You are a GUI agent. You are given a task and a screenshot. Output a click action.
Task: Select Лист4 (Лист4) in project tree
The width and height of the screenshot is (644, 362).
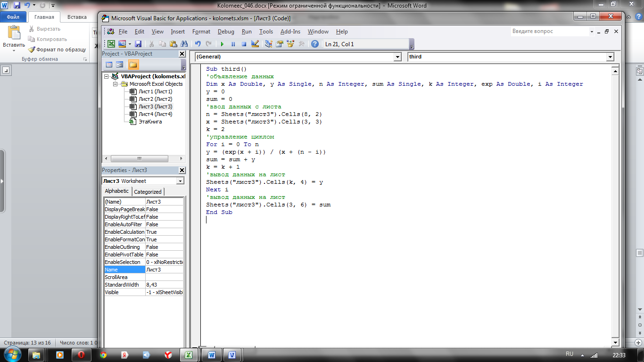coord(155,114)
